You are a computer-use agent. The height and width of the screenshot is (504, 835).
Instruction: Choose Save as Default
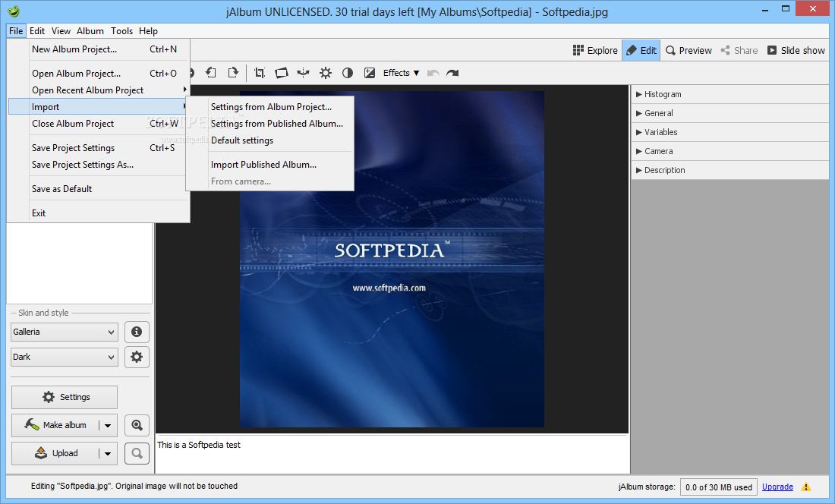tap(99, 189)
